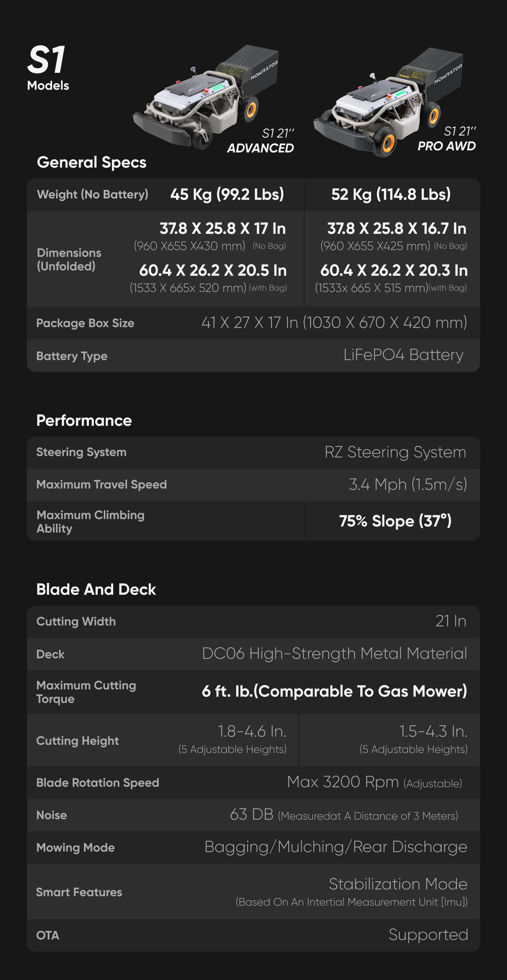This screenshot has height=980, width=507.
Task: Click the Maximum Travel Speed row label
Action: 101,484
